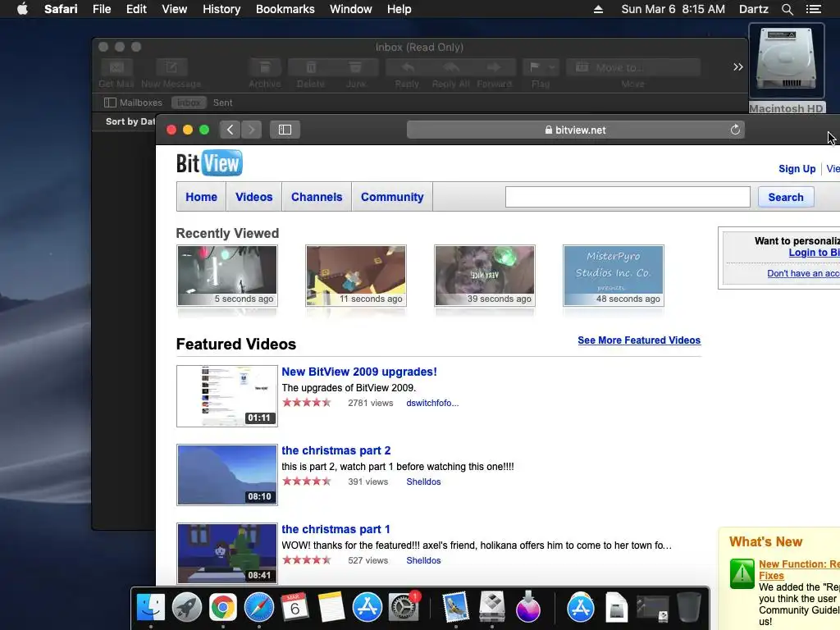Open the Window menu
The image size is (840, 630).
351,9
